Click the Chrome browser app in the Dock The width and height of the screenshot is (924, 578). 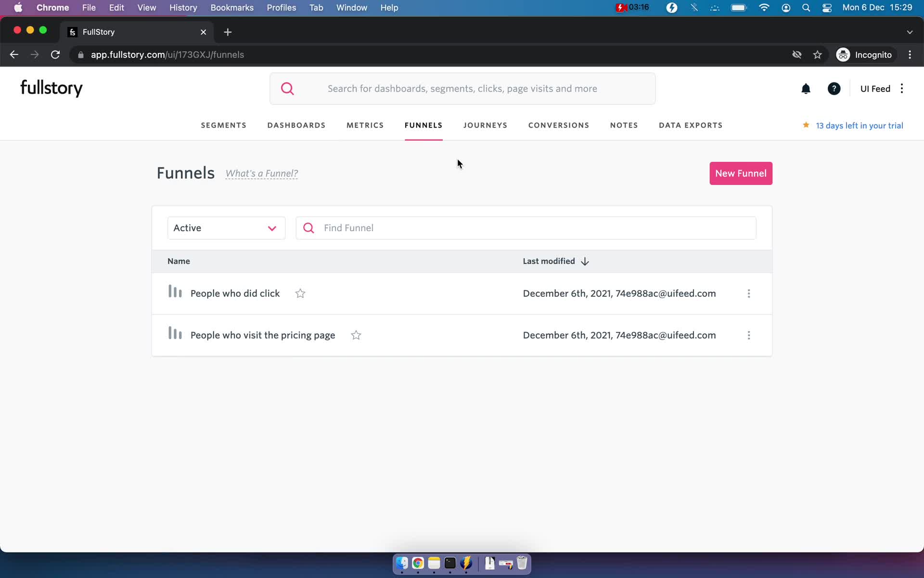pos(418,564)
